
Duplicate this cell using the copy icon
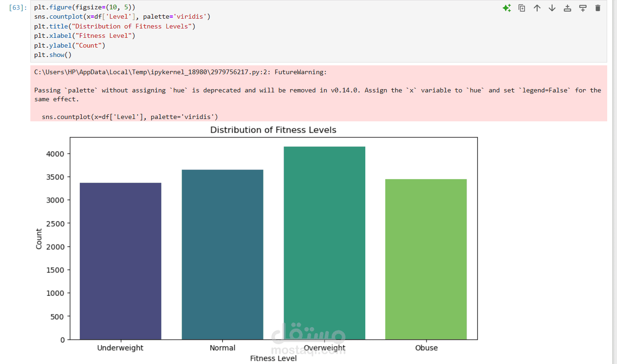[522, 8]
